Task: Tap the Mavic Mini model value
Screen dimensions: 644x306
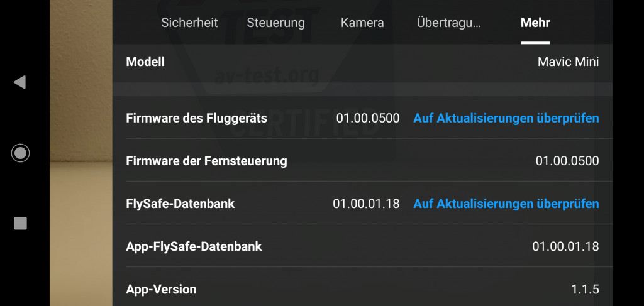Action: [x=568, y=62]
